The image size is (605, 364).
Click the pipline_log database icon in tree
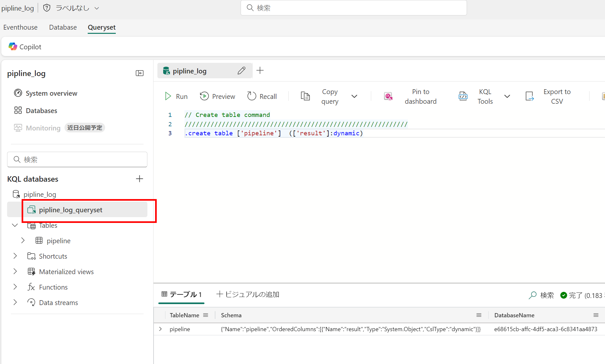point(16,194)
